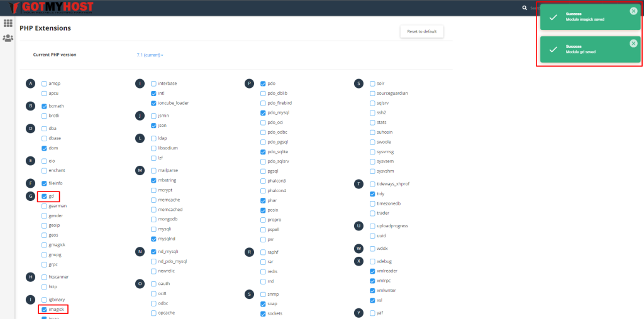Image resolution: width=644 pixels, height=319 pixels.
Task: Click the Reset to default button
Action: point(421,31)
